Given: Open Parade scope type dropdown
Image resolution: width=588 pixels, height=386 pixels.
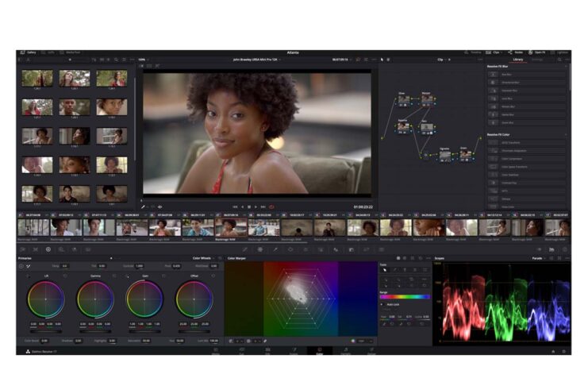Looking at the screenshot, I should tap(539, 258).
